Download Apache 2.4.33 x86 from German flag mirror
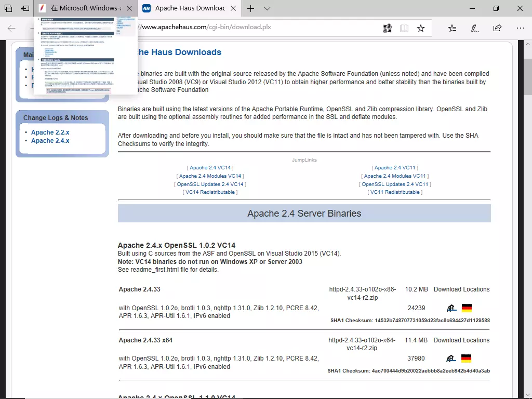 (467, 308)
